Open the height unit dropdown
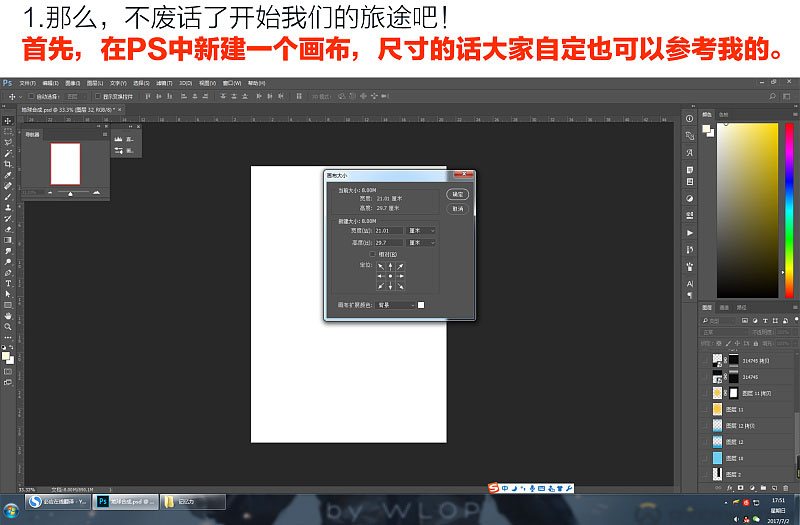 click(421, 243)
